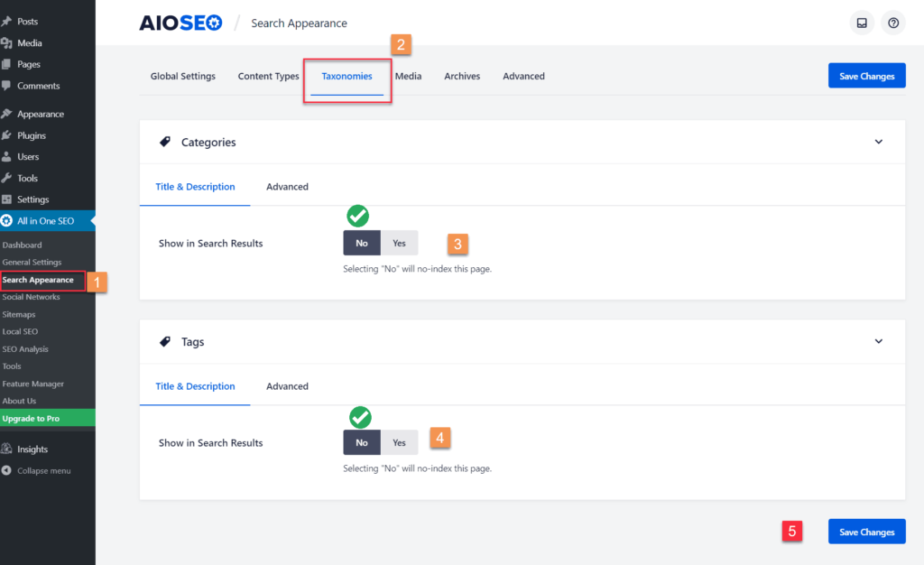Click the Appearance brush icon
The width and height of the screenshot is (924, 565).
coord(6,114)
